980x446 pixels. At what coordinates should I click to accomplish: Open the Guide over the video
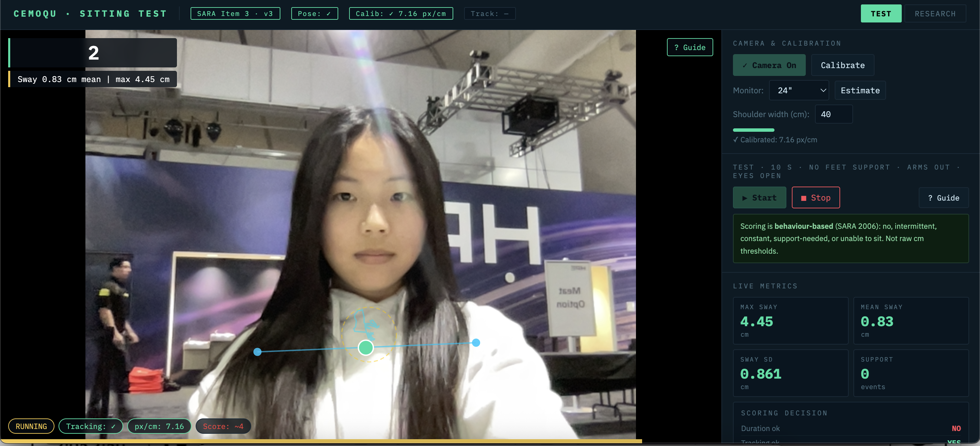(689, 47)
